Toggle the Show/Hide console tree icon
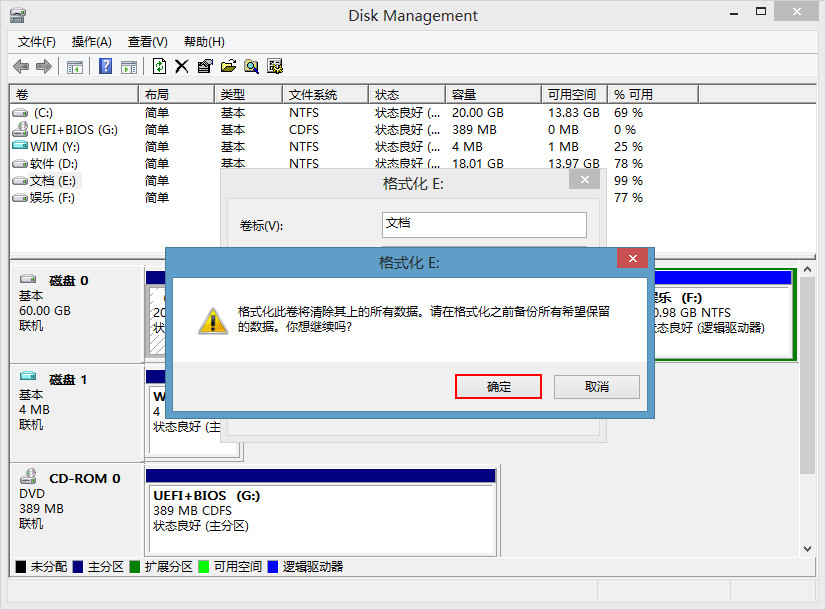The width and height of the screenshot is (826, 610). tap(74, 66)
